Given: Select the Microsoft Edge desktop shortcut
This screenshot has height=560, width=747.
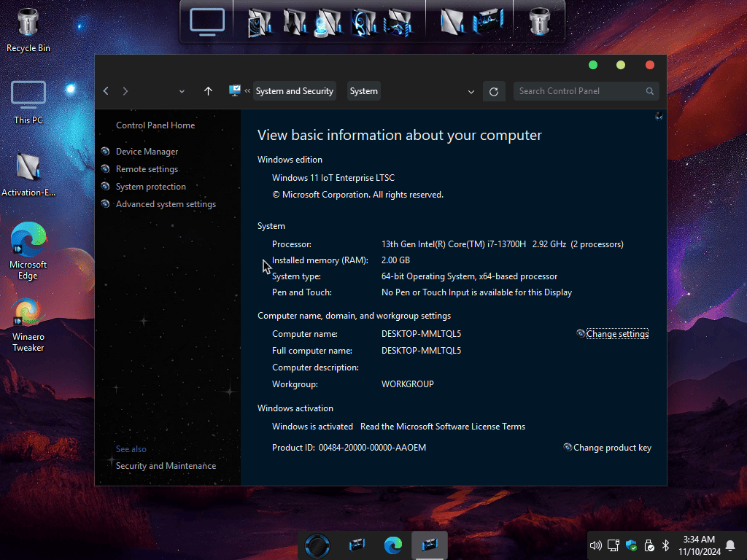Looking at the screenshot, I should (28, 251).
